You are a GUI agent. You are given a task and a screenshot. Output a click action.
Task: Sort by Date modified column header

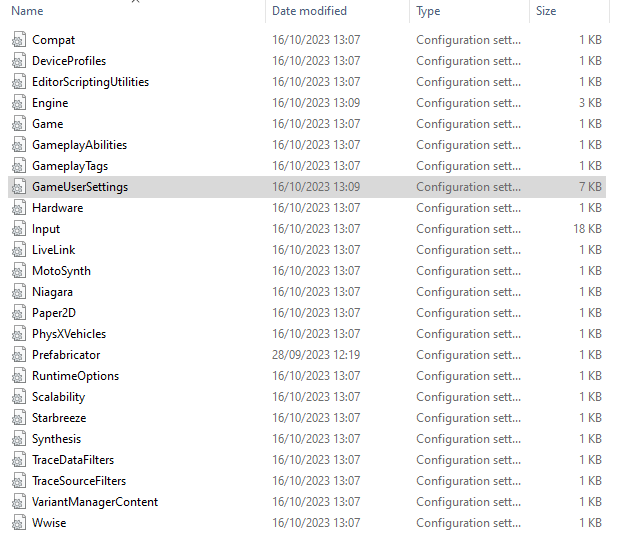point(309,11)
